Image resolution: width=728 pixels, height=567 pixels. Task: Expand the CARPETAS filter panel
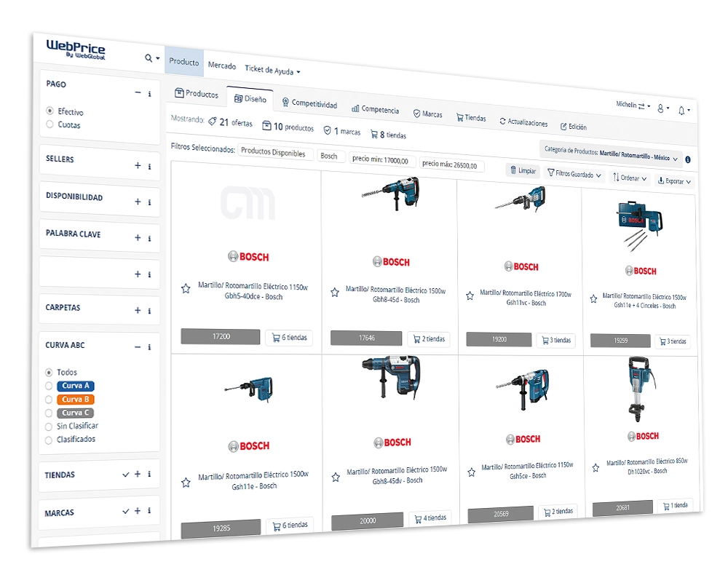click(x=138, y=310)
